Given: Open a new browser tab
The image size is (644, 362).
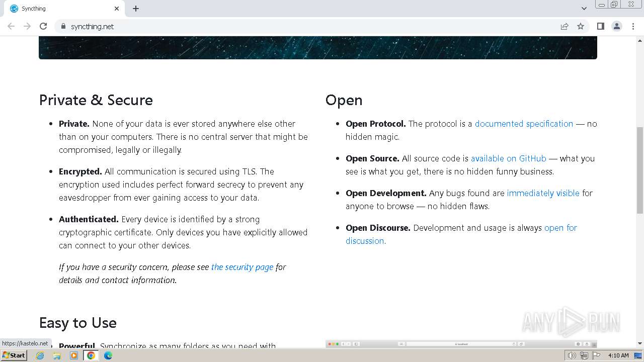Looking at the screenshot, I should (136, 9).
